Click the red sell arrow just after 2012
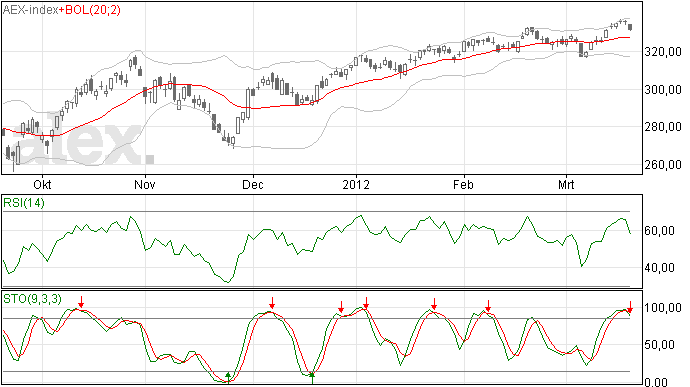The width and height of the screenshot is (690, 387). [x=366, y=303]
